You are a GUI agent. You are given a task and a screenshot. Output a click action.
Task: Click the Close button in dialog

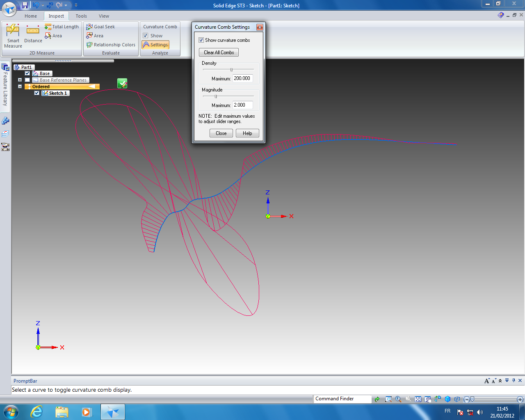click(221, 133)
